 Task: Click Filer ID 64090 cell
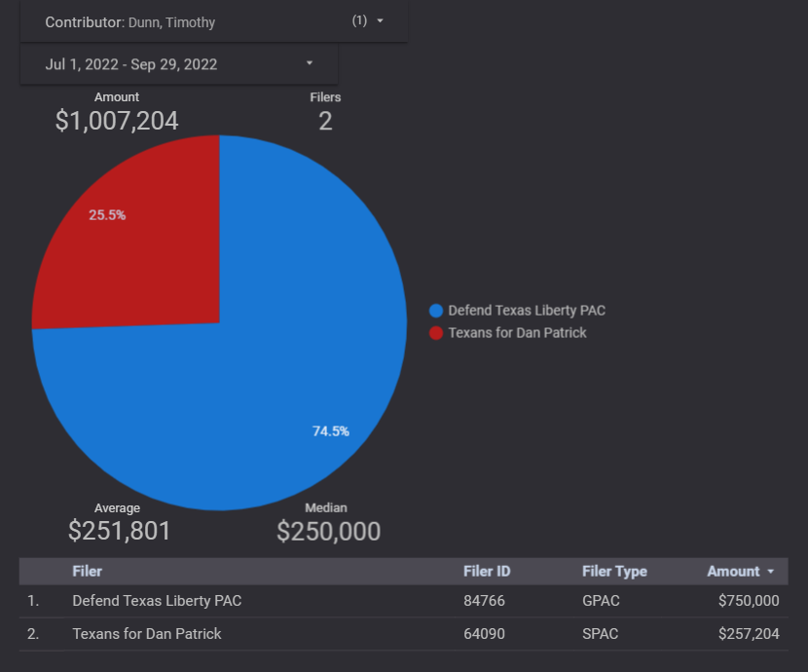pos(484,634)
